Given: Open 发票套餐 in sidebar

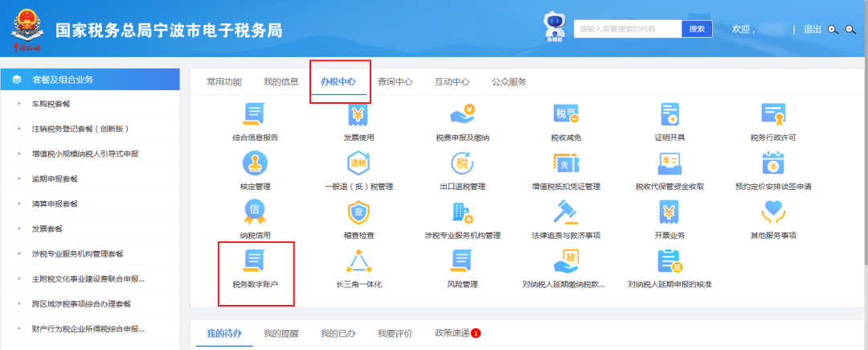Looking at the screenshot, I should tap(47, 229).
